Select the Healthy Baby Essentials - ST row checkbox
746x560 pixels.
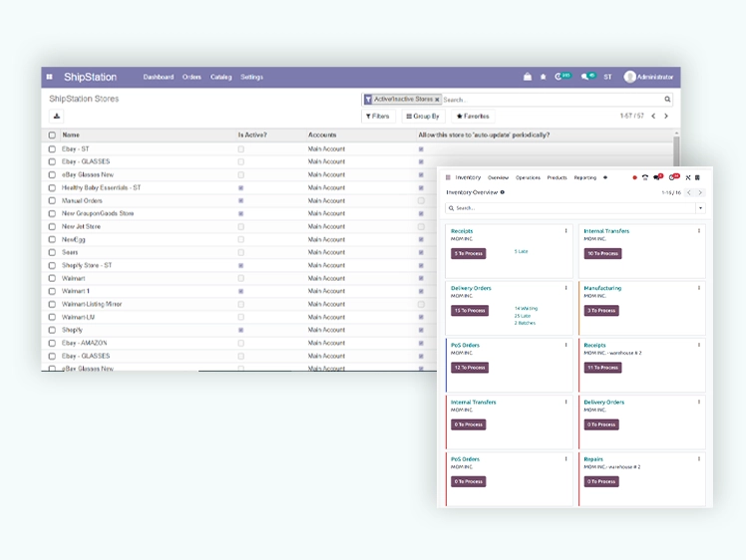point(52,187)
